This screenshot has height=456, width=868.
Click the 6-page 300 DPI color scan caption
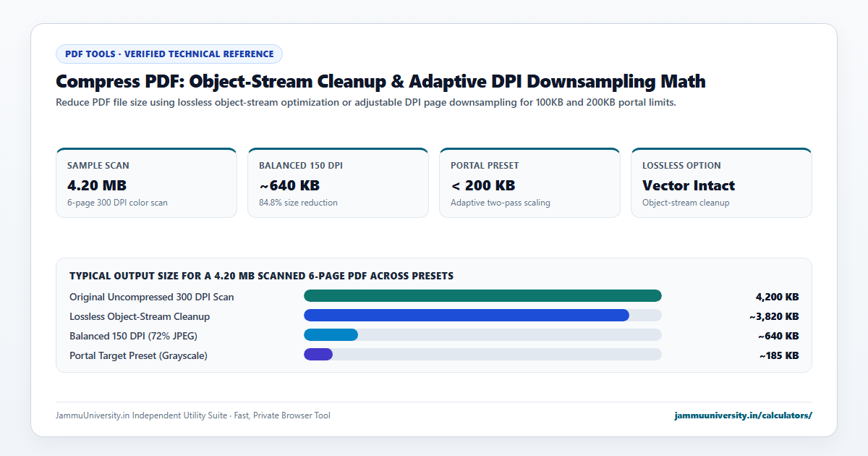point(117,203)
